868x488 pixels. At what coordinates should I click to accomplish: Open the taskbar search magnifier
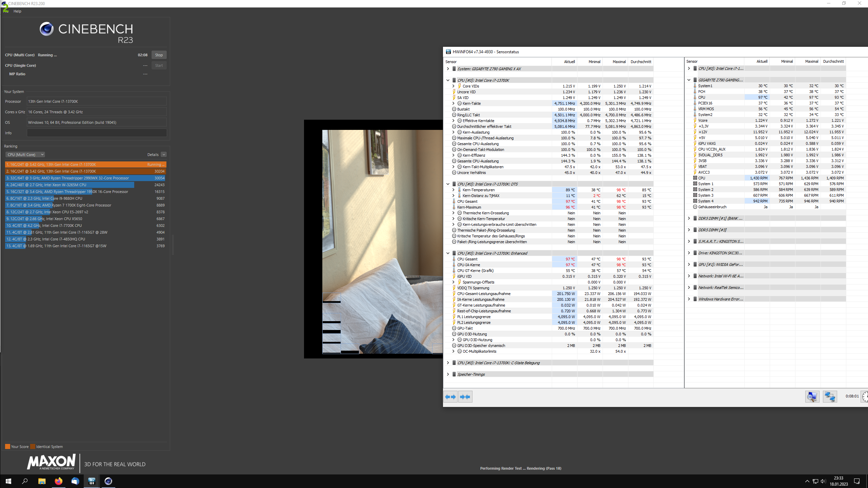(x=25, y=481)
